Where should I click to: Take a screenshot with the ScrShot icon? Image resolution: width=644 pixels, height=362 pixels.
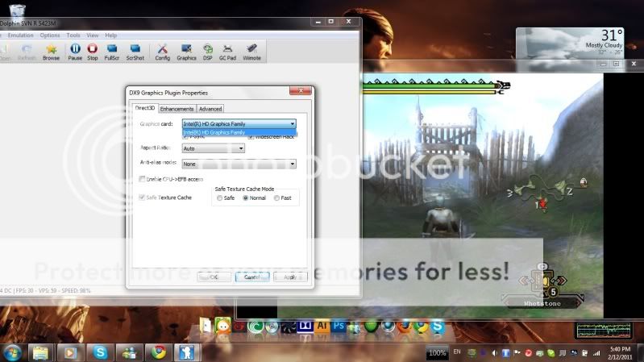click(x=135, y=52)
